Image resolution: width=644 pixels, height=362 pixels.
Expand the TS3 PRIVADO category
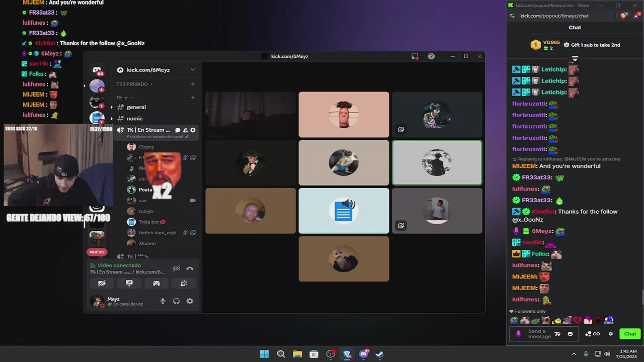(134, 84)
